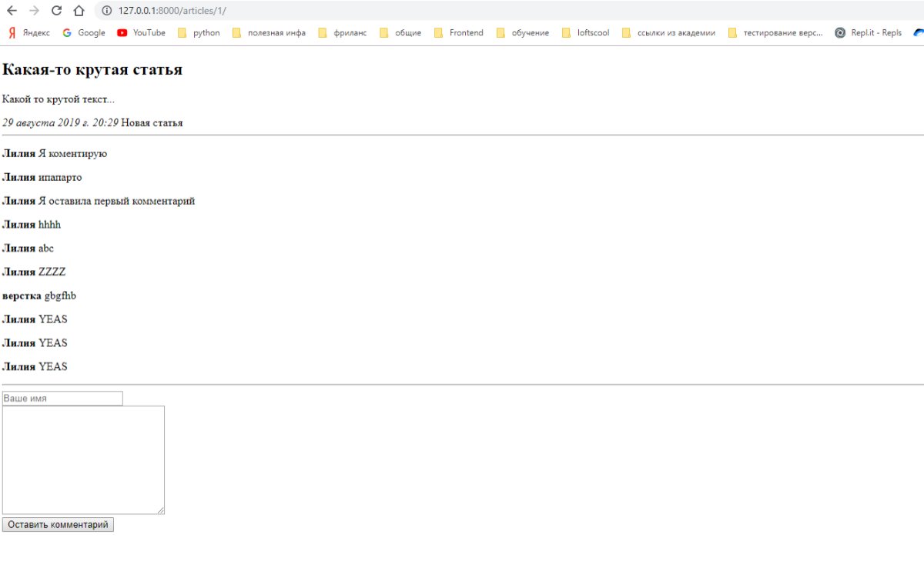Screen dimensions: 924x561
Task: Open the Frontend bookmarks folder
Action: click(x=459, y=33)
